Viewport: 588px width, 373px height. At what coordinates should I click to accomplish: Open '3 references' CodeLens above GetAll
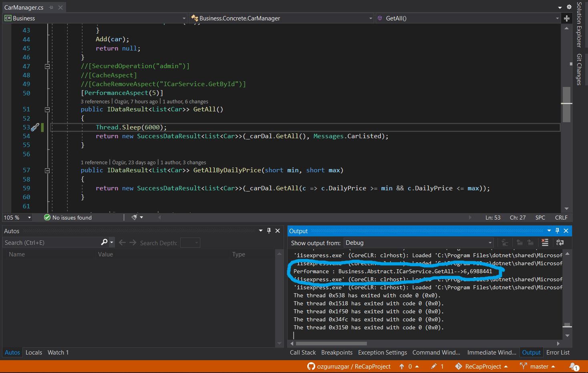95,102
